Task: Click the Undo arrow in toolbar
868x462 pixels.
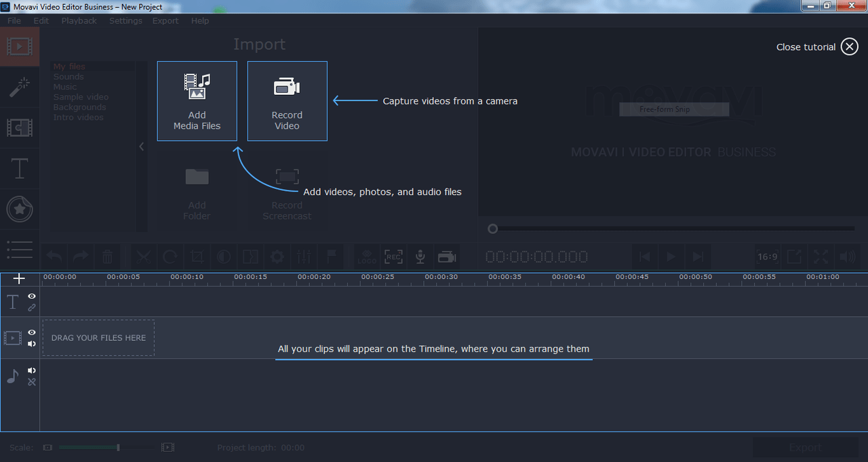Action: pyautogui.click(x=54, y=257)
